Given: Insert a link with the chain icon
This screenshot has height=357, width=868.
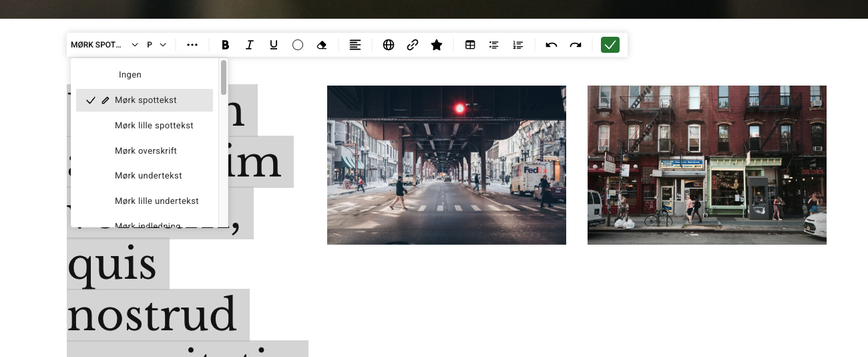Looking at the screenshot, I should pos(413,45).
